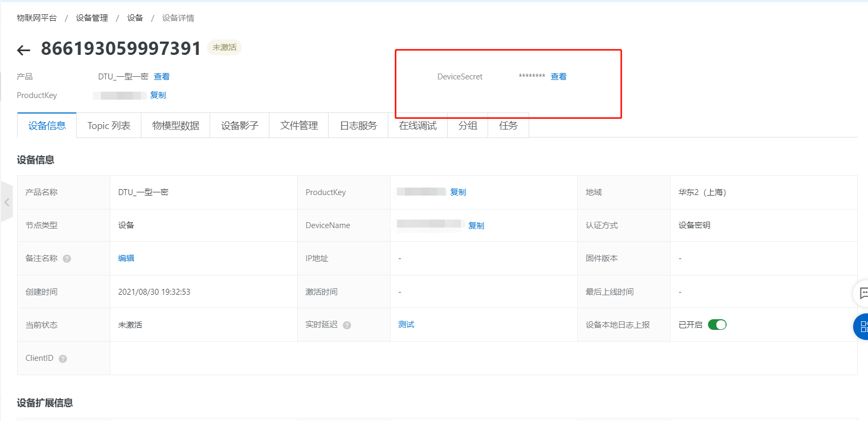The height and width of the screenshot is (421, 868).
Task: Toggle 设备本地日志上报 switch
Action: click(x=717, y=325)
